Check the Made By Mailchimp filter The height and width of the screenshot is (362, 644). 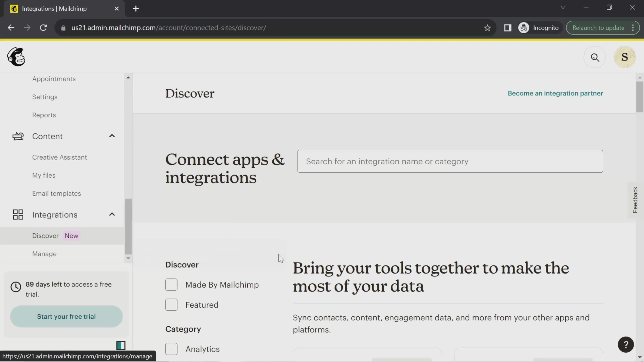pos(171,285)
